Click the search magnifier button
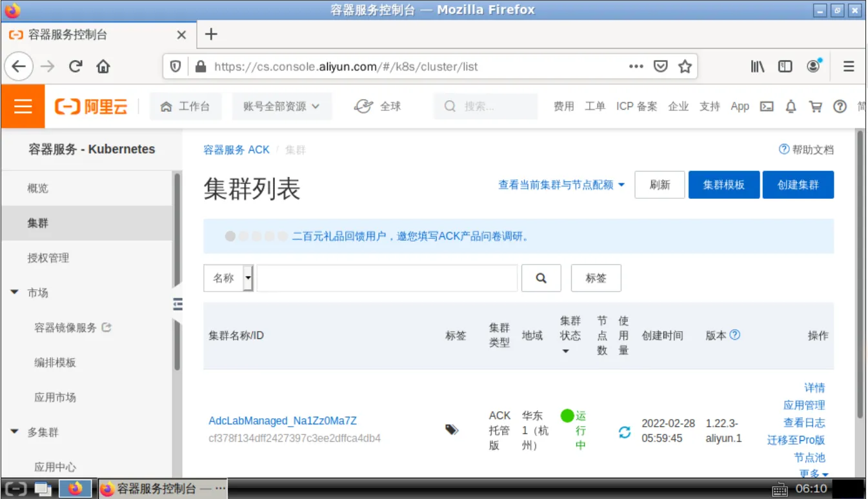868x499 pixels. (541, 278)
